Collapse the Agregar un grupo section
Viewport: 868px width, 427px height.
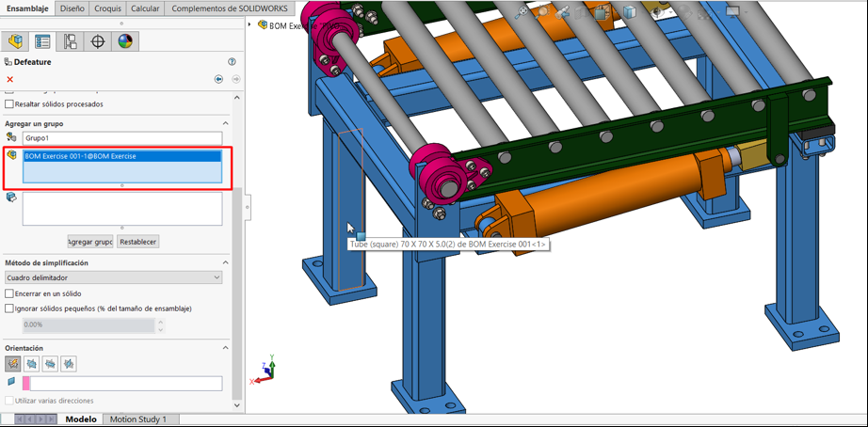[x=225, y=123]
